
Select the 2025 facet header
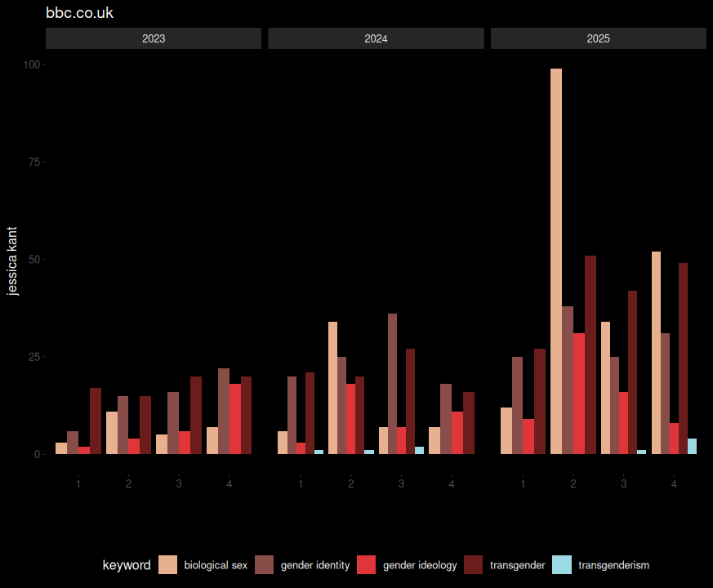tap(598, 38)
